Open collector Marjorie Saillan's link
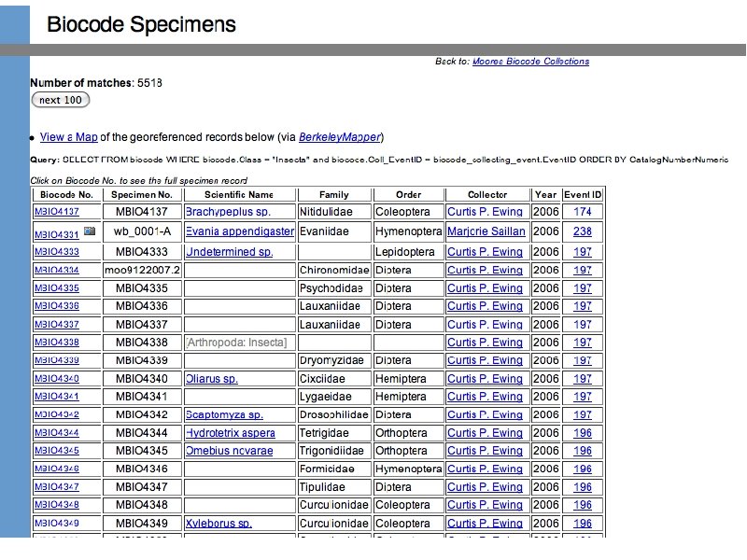 [x=486, y=231]
